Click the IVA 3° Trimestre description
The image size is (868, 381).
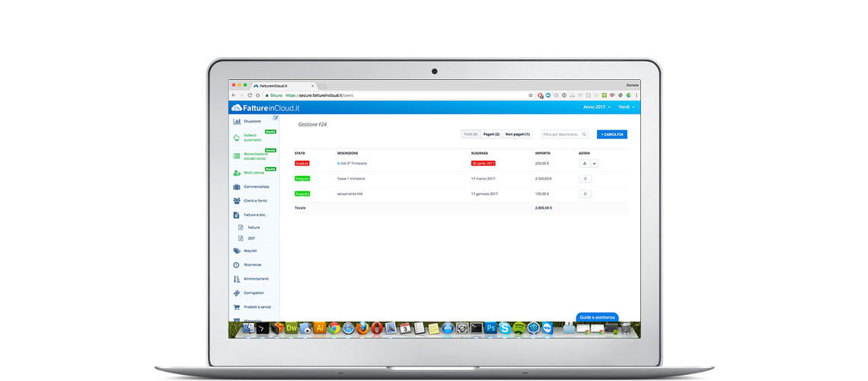click(354, 163)
